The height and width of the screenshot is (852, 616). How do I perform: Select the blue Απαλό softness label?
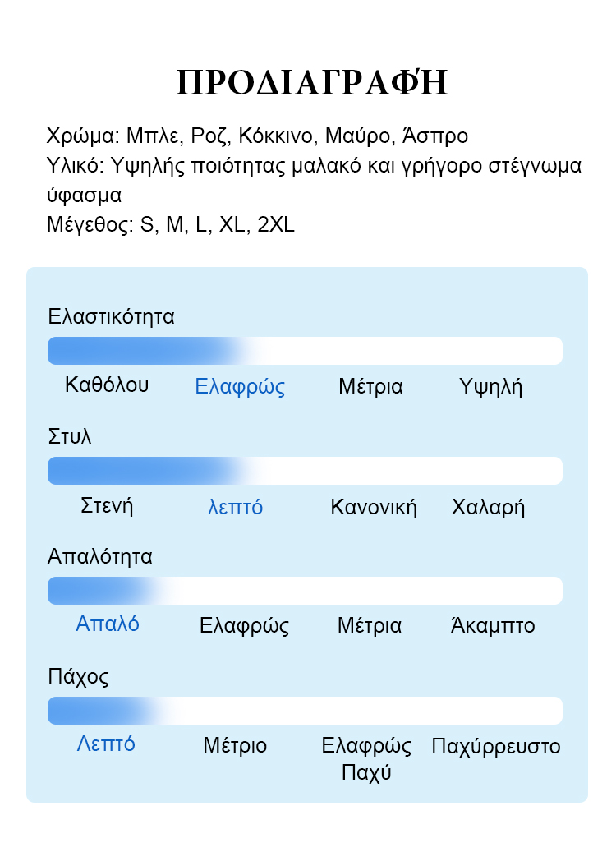[107, 624]
